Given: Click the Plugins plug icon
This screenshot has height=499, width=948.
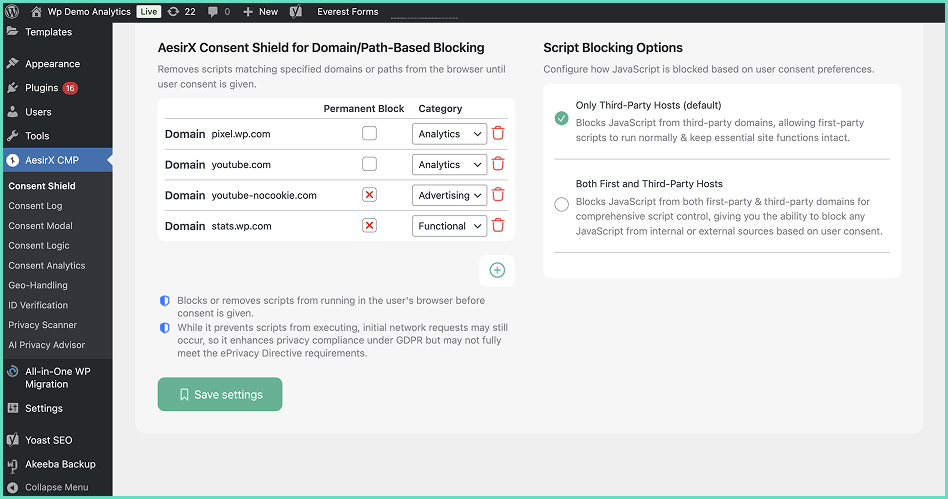Looking at the screenshot, I should (12, 88).
